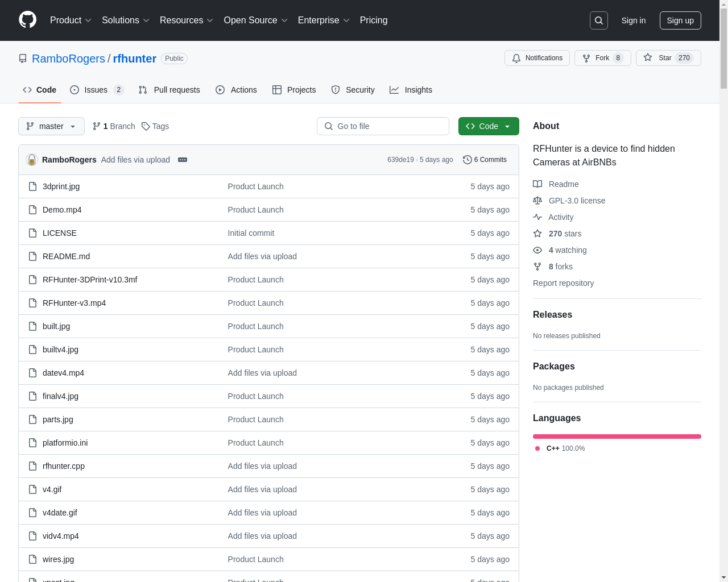This screenshot has height=582, width=728.
Task: Open the rfhunter repository name link
Action: coord(135,59)
